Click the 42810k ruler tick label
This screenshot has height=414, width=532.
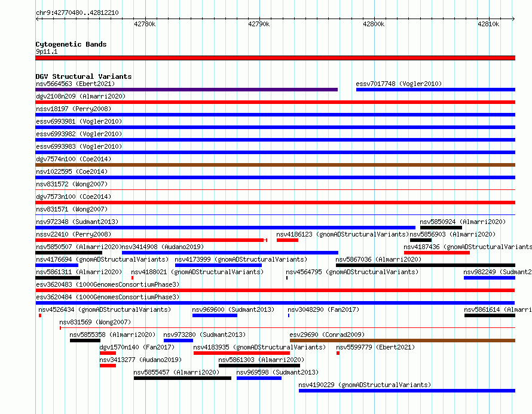(x=488, y=24)
